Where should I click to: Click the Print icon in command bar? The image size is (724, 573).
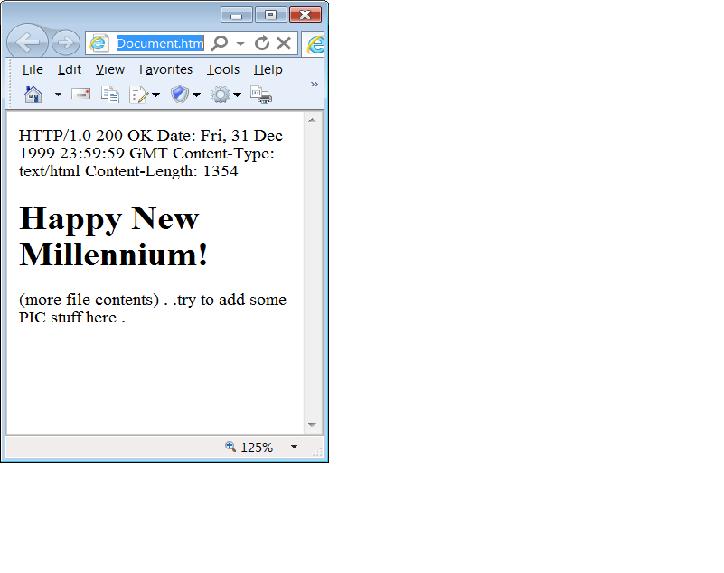(x=260, y=95)
